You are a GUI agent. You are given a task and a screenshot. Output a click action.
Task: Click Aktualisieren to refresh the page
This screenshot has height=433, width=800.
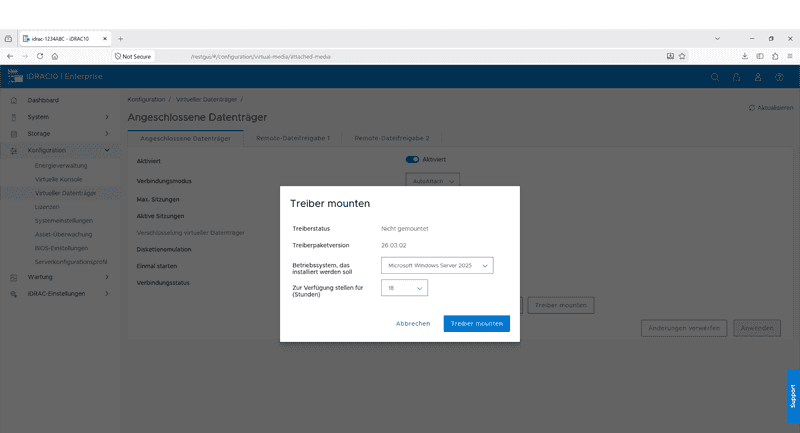point(771,108)
